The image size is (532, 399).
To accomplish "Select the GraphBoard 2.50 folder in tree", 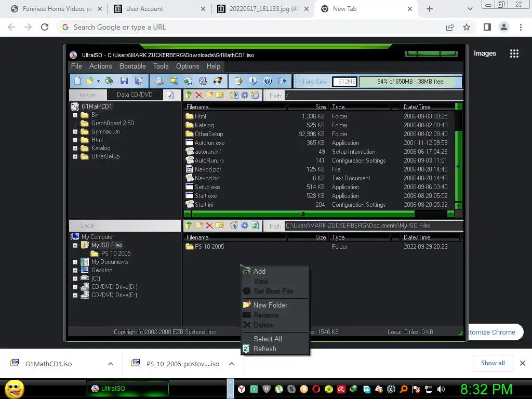I will [112, 123].
